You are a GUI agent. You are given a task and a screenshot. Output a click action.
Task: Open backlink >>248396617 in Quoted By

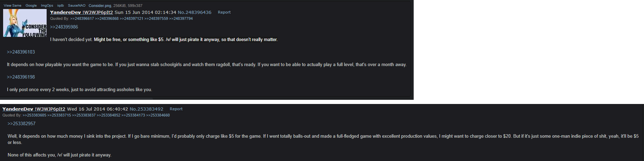point(82,18)
